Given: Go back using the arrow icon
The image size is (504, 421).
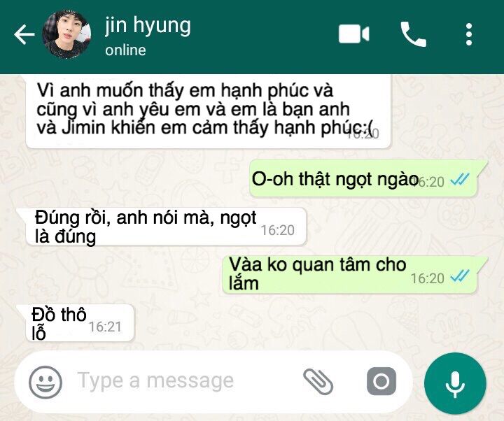Looking at the screenshot, I should (x=24, y=34).
